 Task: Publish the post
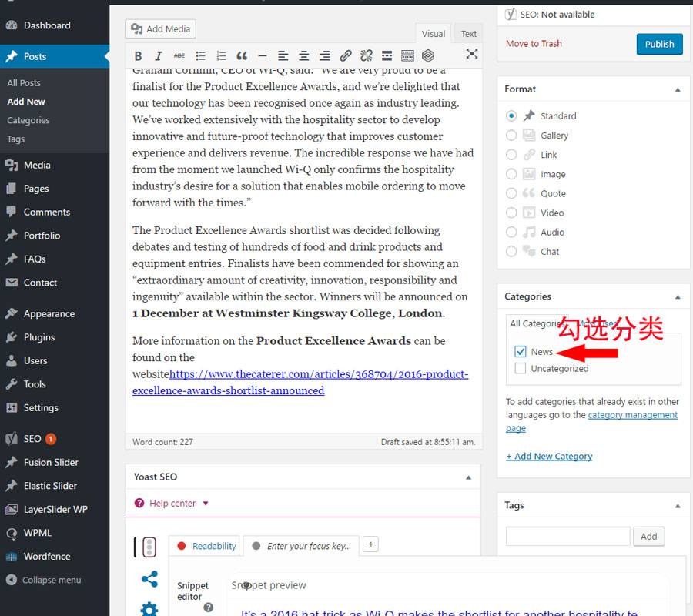click(x=659, y=44)
